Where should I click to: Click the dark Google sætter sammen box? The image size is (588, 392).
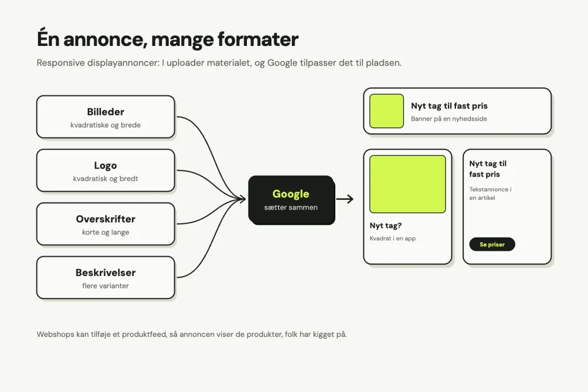pos(291,200)
